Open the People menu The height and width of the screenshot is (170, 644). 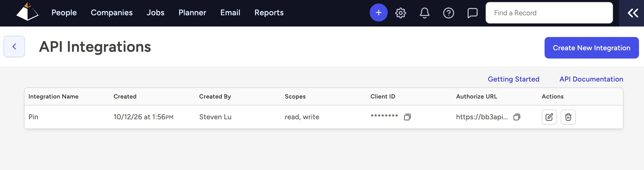pyautogui.click(x=64, y=12)
